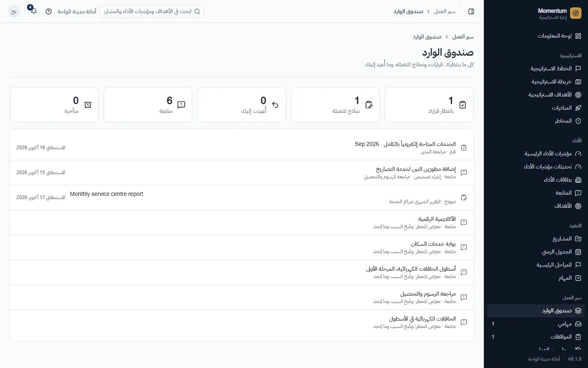This screenshot has height=368, width=588.
Task: Toggle the sidebar panel icon in top bar
Action: (471, 11)
